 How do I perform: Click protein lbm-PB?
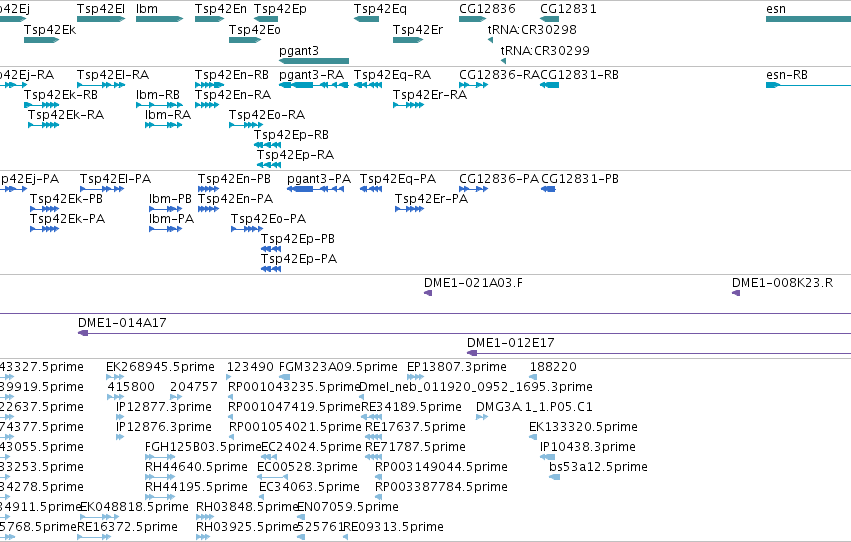pos(166,209)
